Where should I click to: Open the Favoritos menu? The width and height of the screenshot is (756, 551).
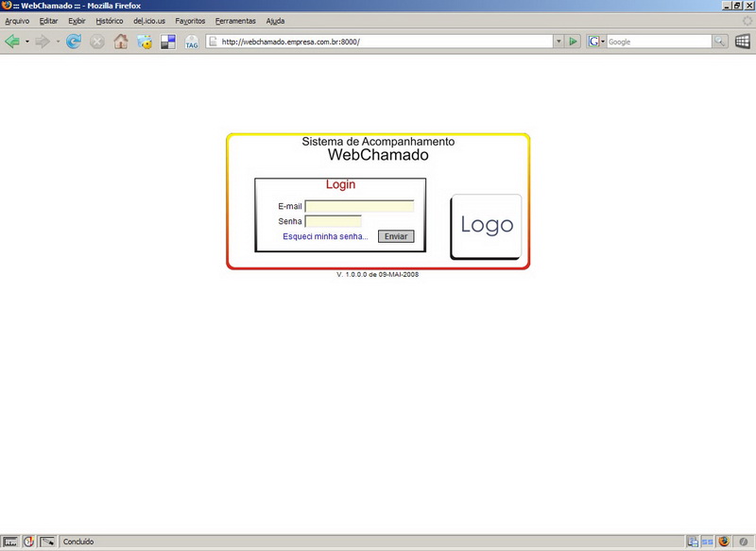pos(190,20)
